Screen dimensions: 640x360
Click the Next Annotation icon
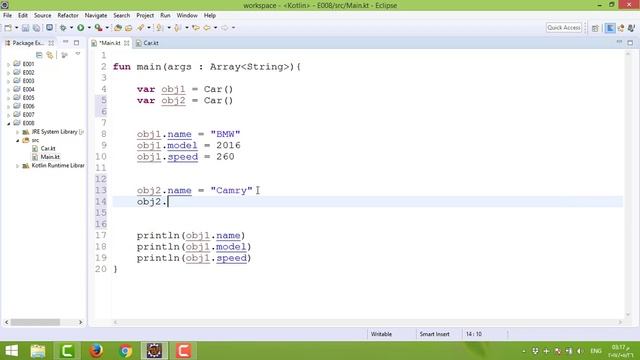pyautogui.click(x=159, y=28)
